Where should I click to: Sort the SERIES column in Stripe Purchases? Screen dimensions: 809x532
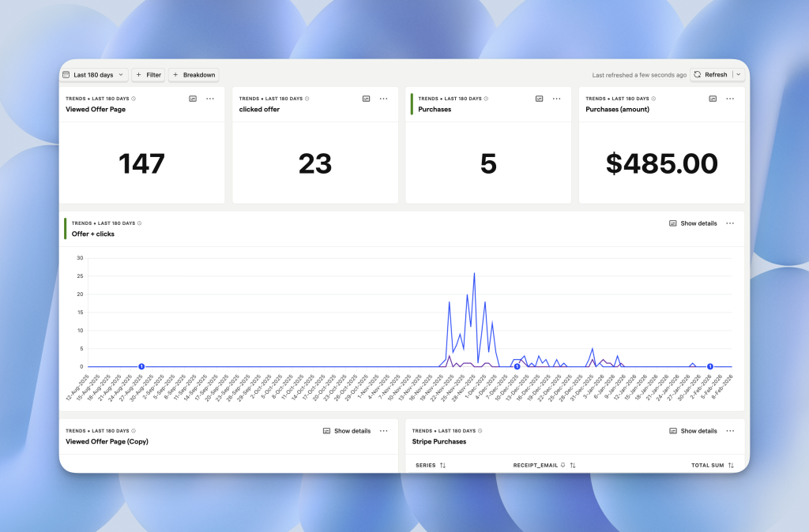pos(442,466)
